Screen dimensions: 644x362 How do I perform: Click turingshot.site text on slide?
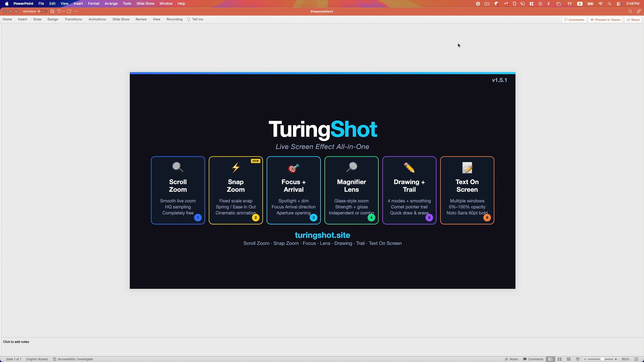pos(322,235)
